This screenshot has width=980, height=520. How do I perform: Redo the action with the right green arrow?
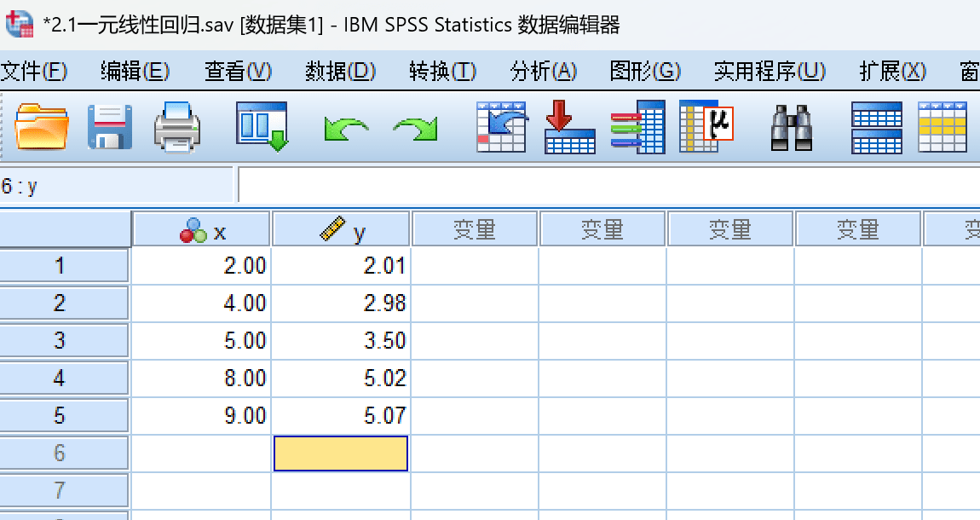(415, 130)
